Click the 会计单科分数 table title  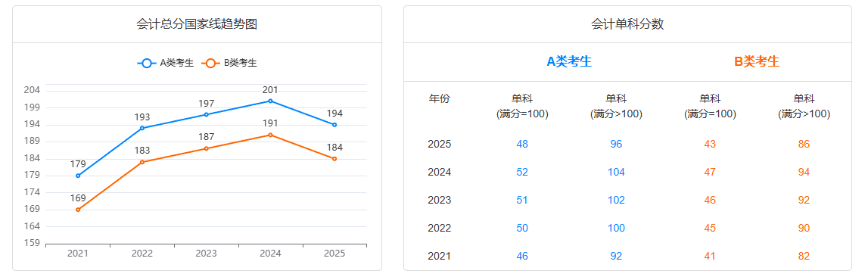(628, 24)
